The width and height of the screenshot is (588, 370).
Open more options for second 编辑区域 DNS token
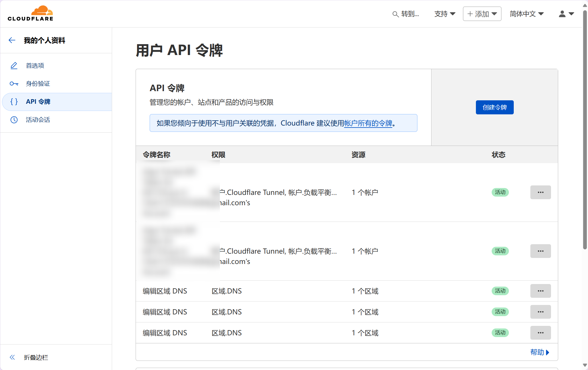pyautogui.click(x=540, y=312)
